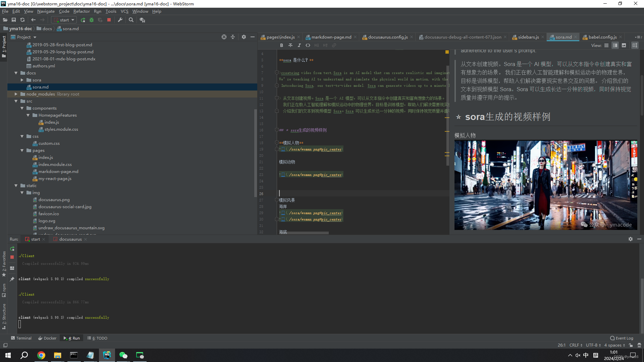Open the Refactor menu

82,11
